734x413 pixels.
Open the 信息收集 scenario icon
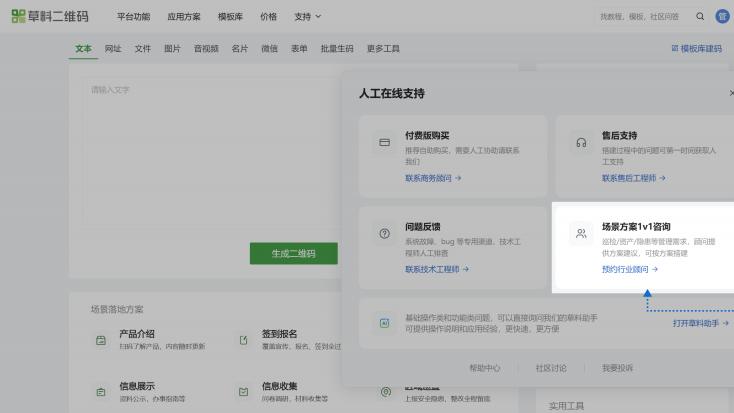pos(243,392)
